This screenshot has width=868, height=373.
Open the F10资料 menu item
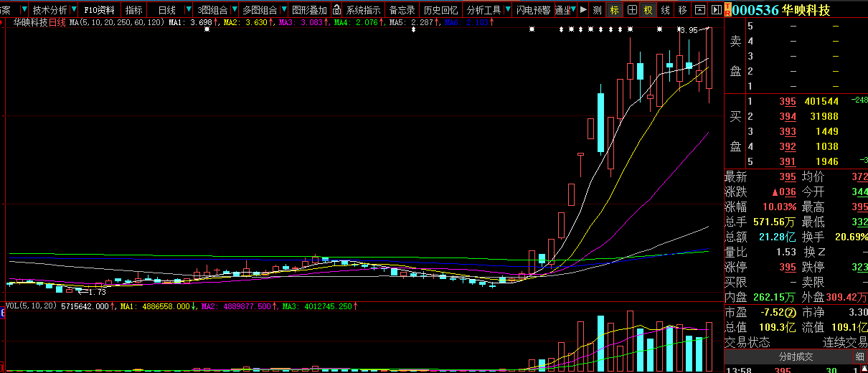98,10
